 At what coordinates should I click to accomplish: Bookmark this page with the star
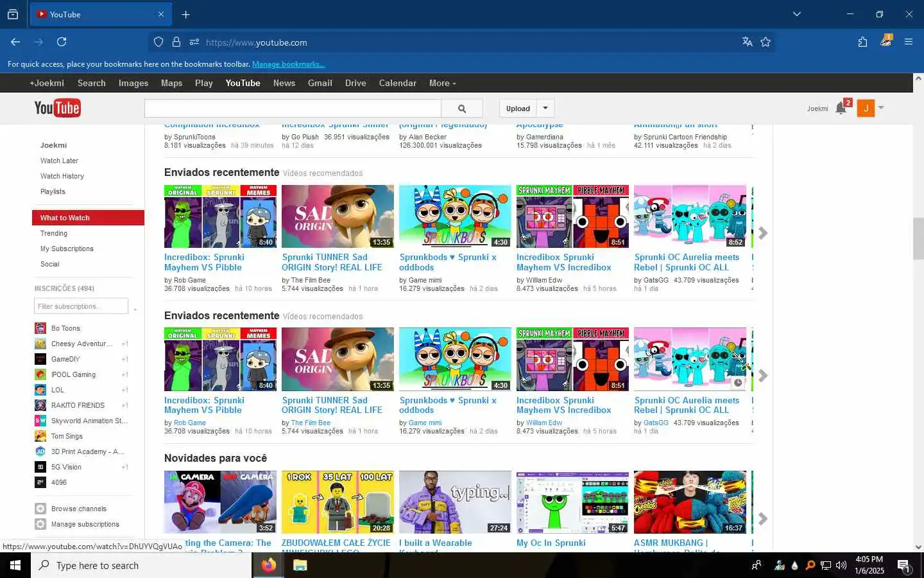[x=766, y=42]
